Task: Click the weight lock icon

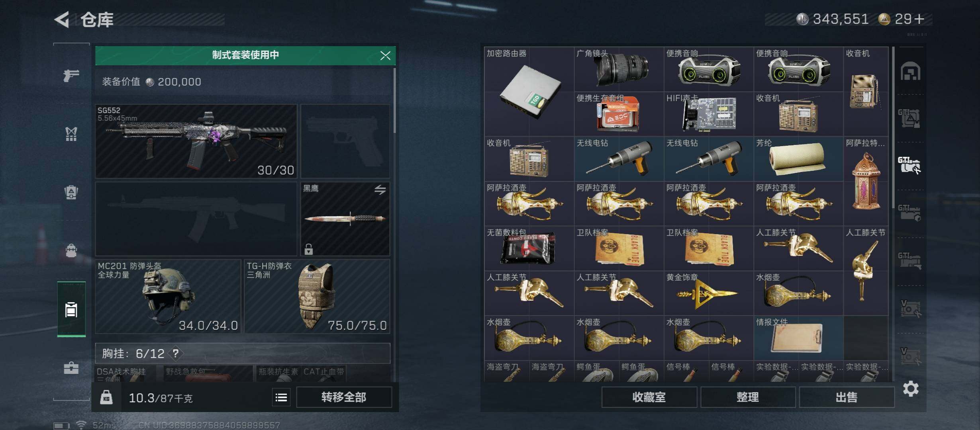Action: 106,397
